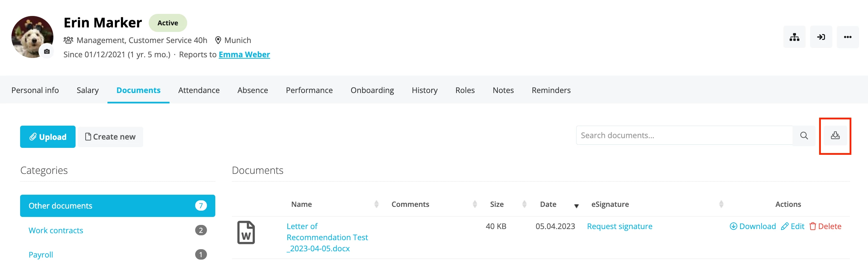This screenshot has width=868, height=261.
Task: Download the Letter of Recommendation file
Action: 753,226
